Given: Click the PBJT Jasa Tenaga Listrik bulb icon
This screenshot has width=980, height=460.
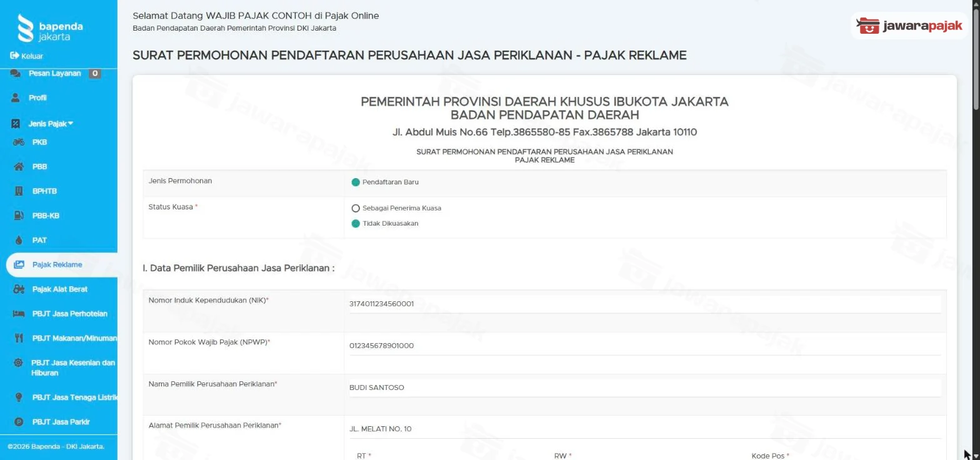Looking at the screenshot, I should [19, 397].
